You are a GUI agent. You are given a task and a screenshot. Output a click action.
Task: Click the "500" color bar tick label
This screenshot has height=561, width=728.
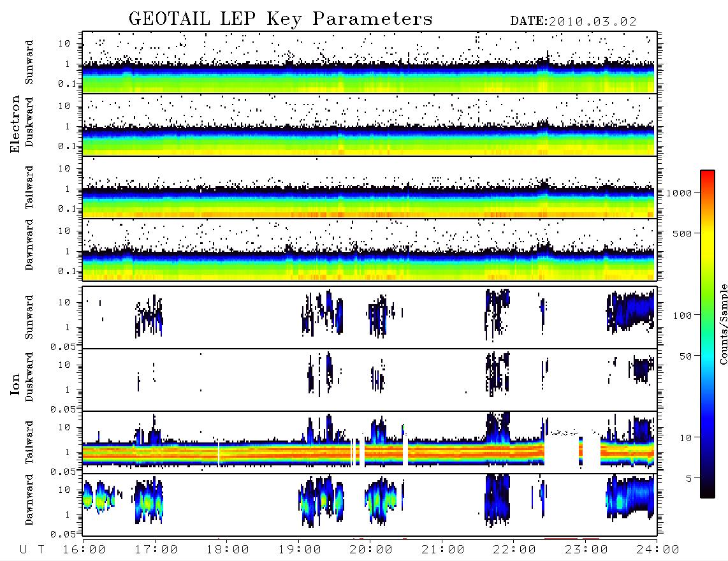pyautogui.click(x=683, y=233)
